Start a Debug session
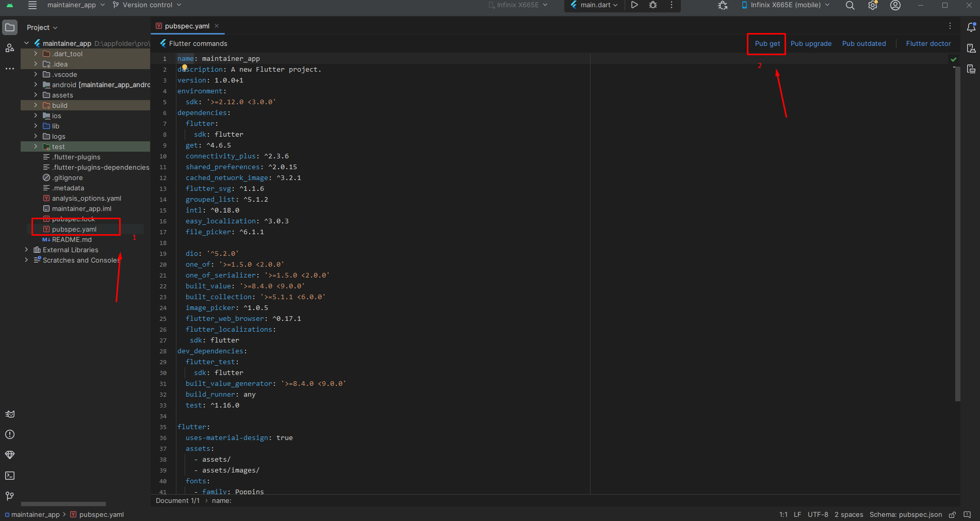980x521 pixels. (653, 5)
